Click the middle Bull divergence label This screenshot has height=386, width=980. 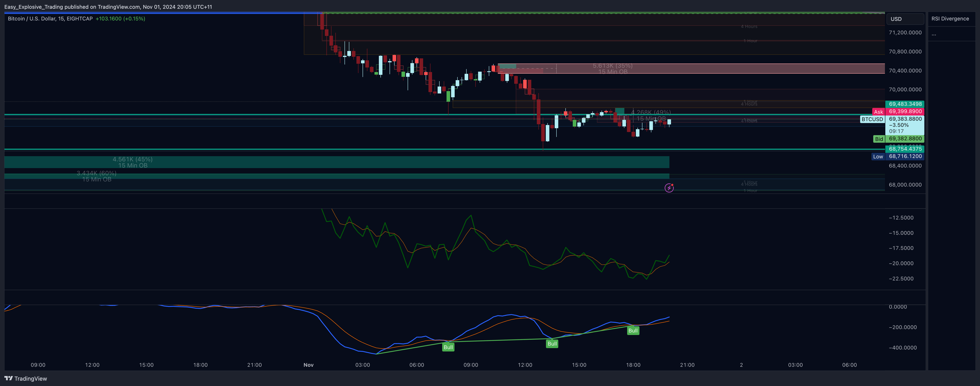552,344
